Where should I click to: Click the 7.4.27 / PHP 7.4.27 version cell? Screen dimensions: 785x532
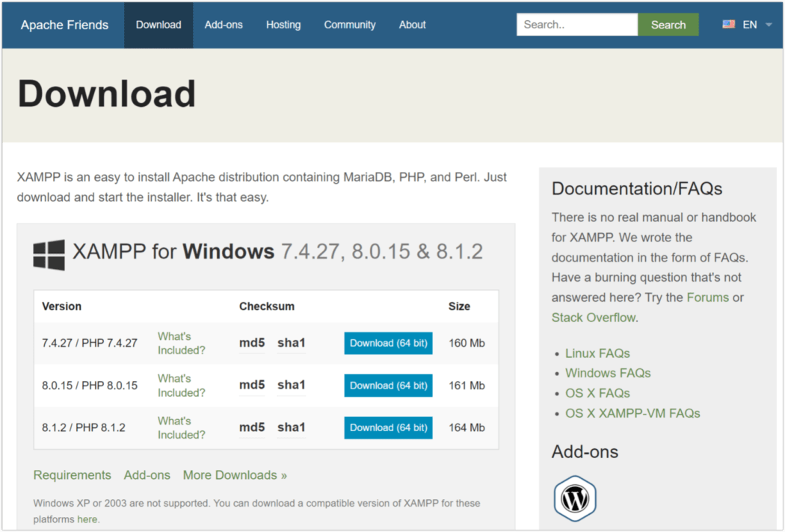[90, 343]
